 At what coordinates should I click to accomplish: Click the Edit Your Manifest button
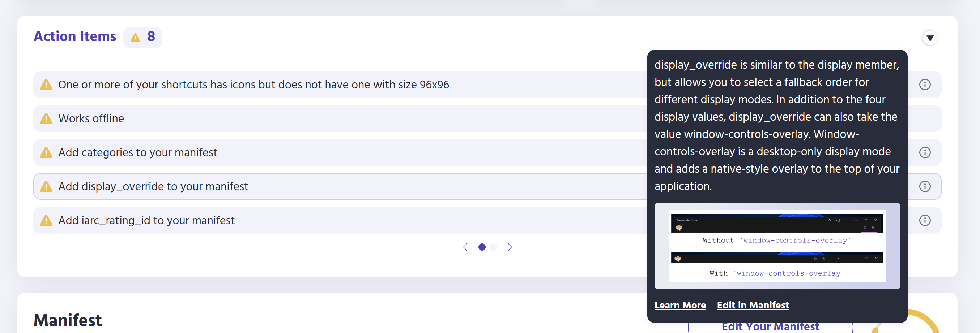click(x=770, y=327)
